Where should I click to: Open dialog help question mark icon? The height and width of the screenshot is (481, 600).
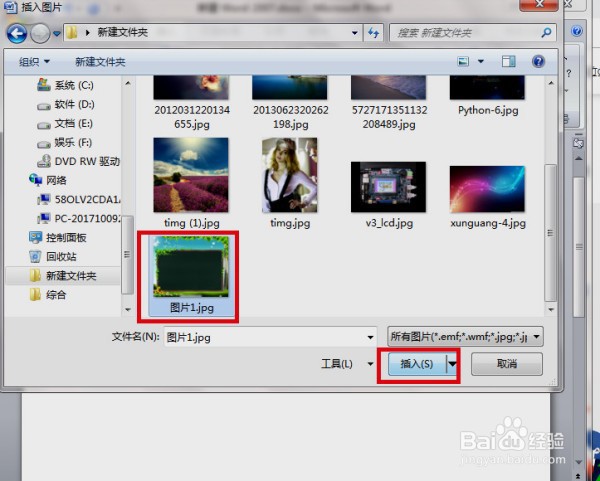tap(538, 61)
